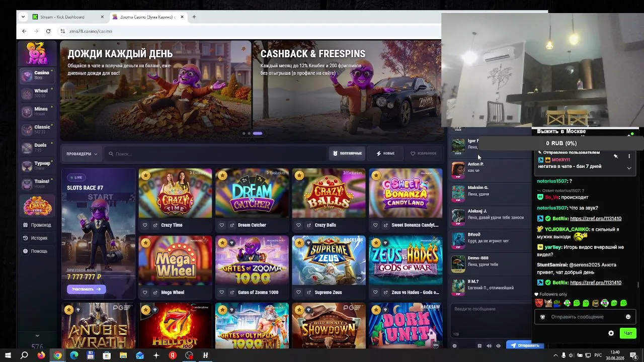Open Windows taskbar search
This screenshot has height=362, width=644.
point(24,355)
